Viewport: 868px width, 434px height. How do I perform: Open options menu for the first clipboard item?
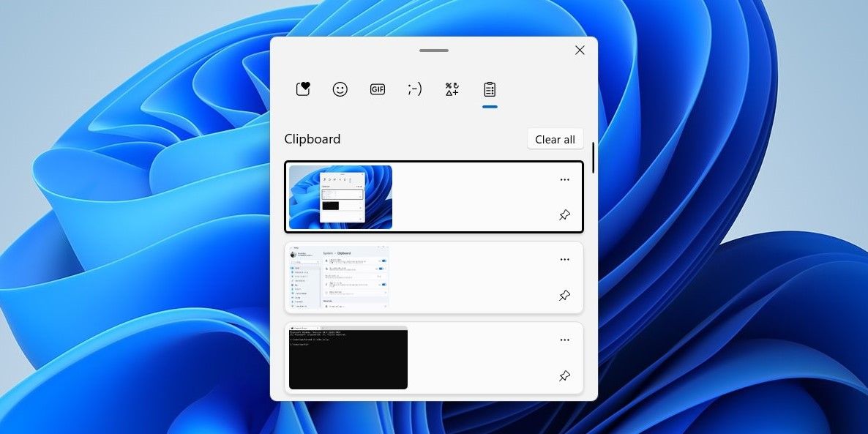coord(564,179)
